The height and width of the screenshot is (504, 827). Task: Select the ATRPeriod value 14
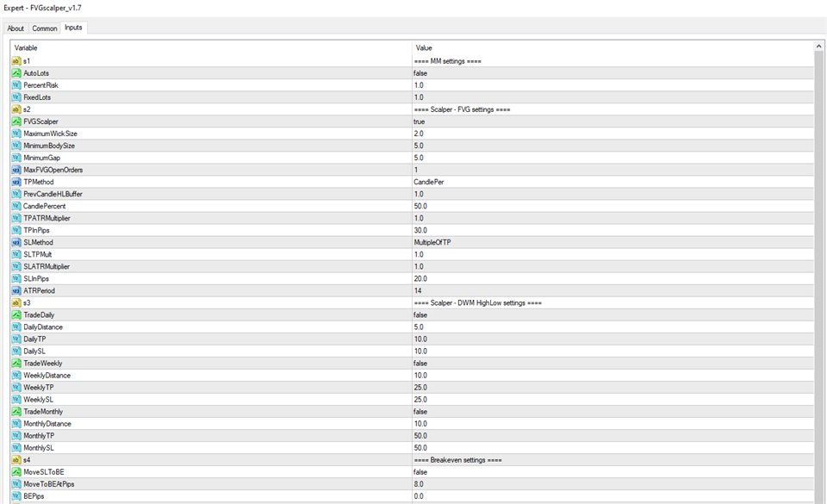pos(418,291)
